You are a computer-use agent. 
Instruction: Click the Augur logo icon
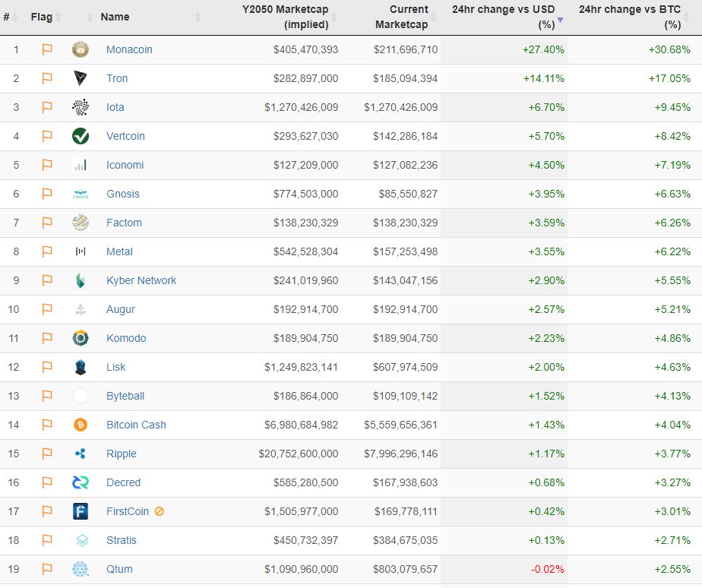pyautogui.click(x=81, y=309)
